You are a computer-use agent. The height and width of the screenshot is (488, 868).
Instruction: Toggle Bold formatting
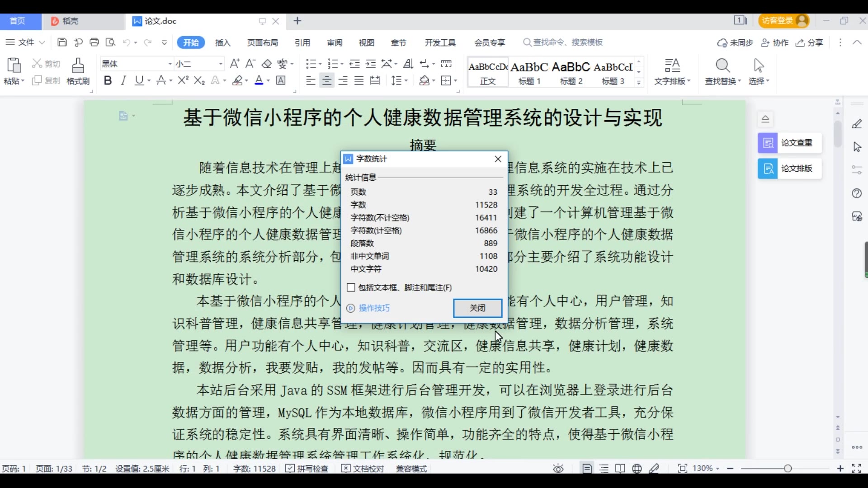[x=108, y=80]
